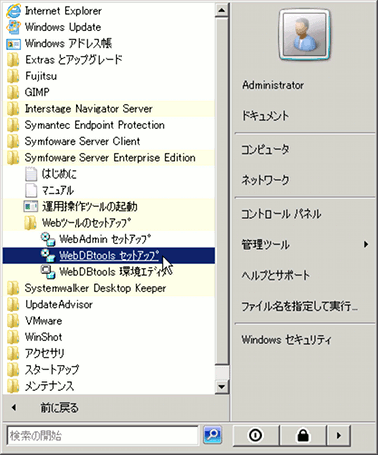Viewport: 378px width, 455px height.
Task: Expand the 管理ツール submenu arrow
Action: tap(366, 244)
